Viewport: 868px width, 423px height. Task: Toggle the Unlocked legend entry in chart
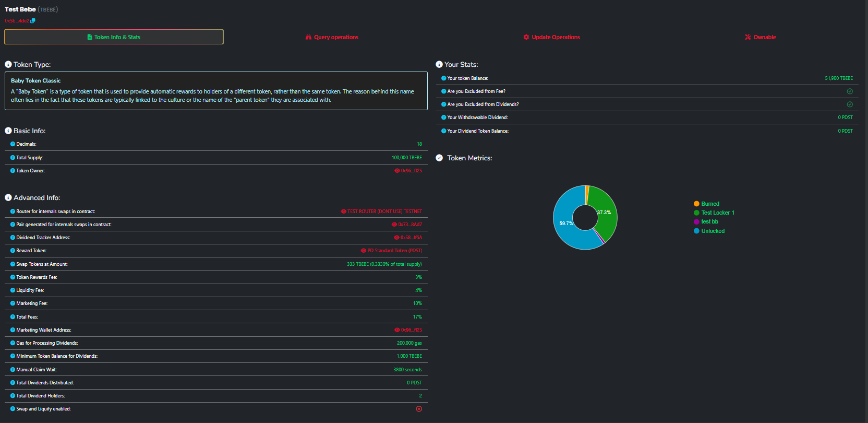pos(713,231)
